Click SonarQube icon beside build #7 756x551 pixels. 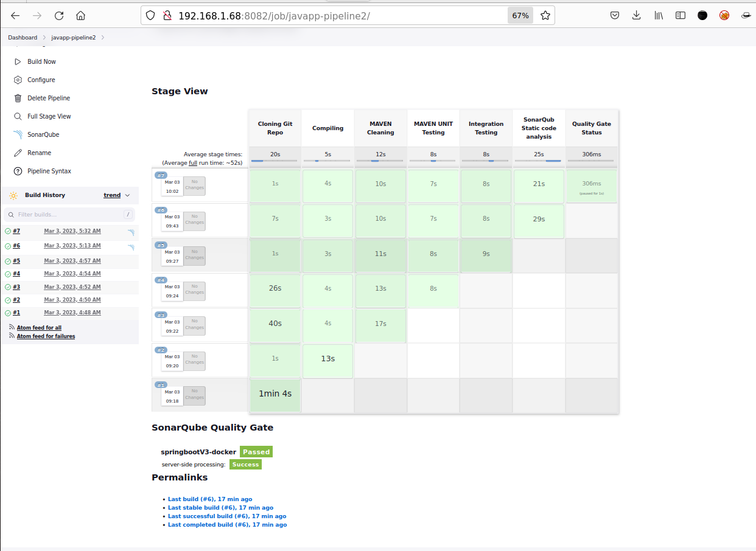click(x=131, y=232)
